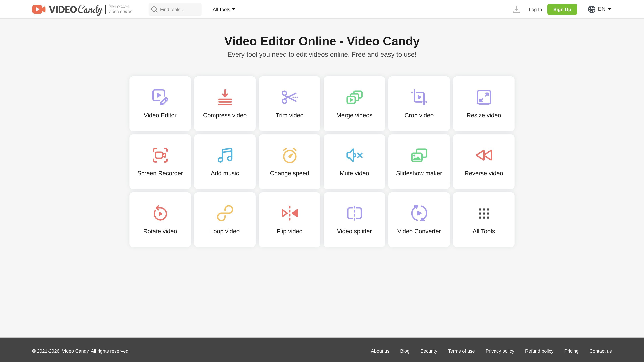Choose the Slideshow maker images icon
This screenshot has width=644, height=362.
pyautogui.click(x=419, y=155)
